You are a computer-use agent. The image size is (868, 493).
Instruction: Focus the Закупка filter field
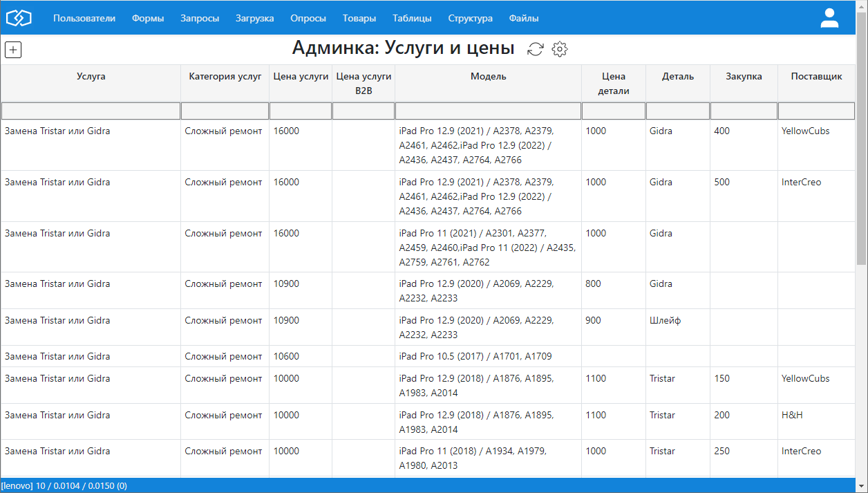744,111
